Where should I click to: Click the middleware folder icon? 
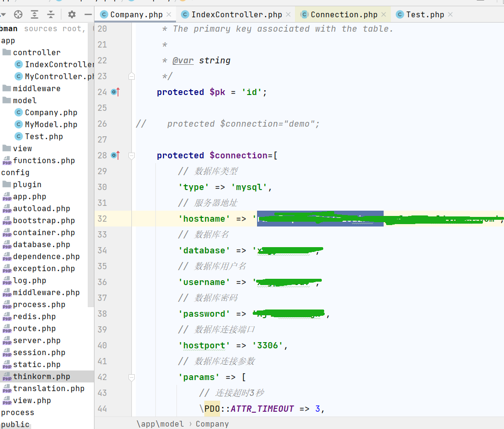point(7,88)
